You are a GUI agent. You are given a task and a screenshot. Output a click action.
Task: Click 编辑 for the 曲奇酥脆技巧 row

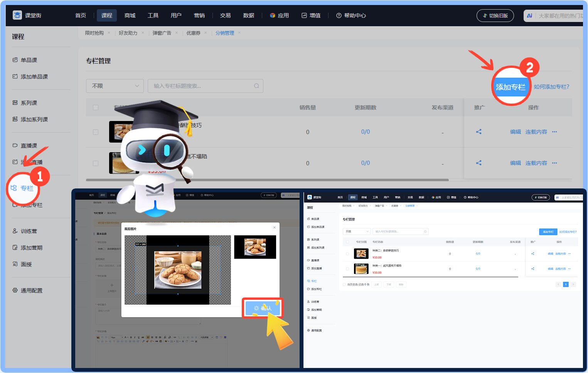tap(516, 132)
